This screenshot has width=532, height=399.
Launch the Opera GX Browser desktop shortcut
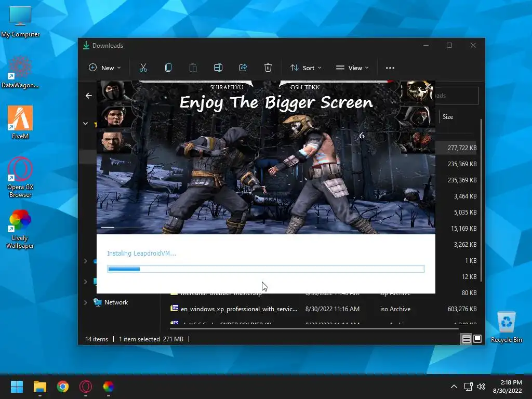pyautogui.click(x=20, y=177)
